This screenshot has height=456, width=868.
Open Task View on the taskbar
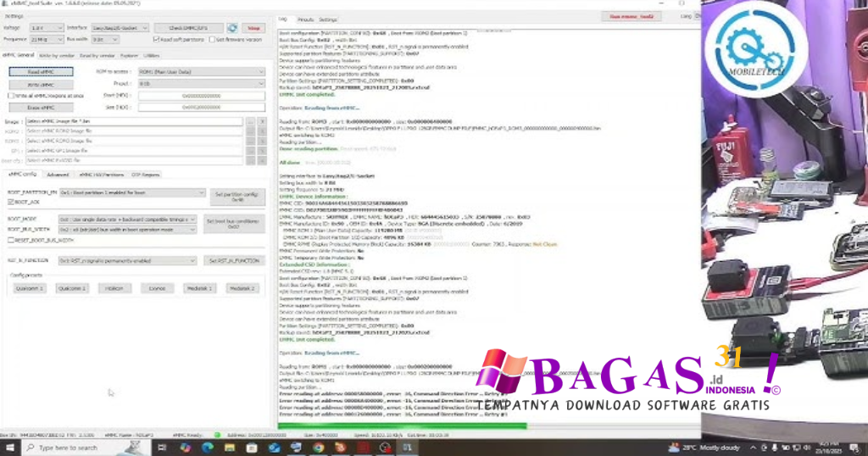[x=162, y=448]
